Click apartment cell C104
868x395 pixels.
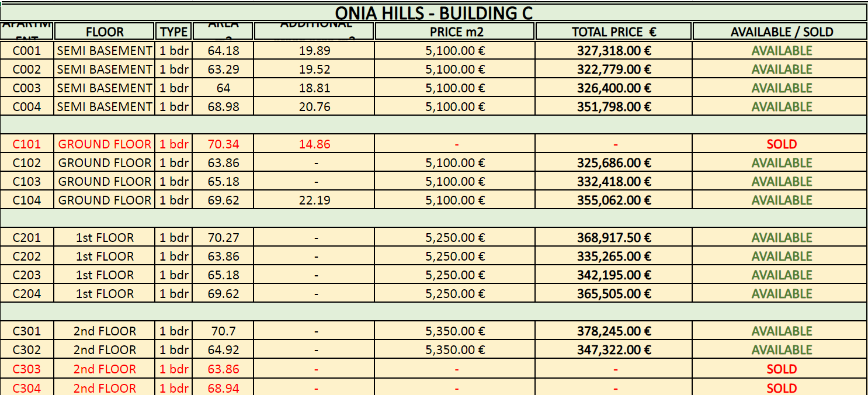point(27,200)
